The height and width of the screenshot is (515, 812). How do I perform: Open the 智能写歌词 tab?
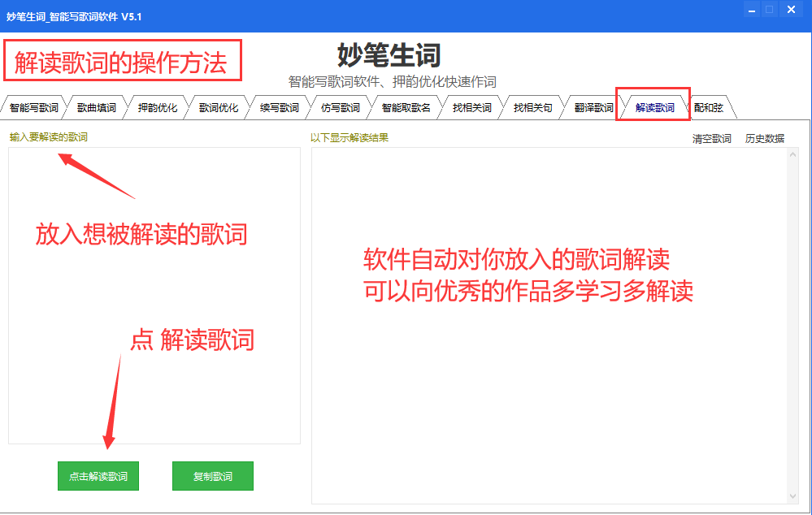(x=33, y=108)
